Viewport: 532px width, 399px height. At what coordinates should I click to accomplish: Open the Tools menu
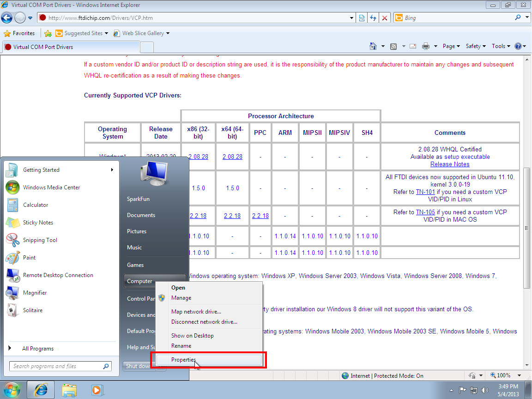(x=501, y=46)
